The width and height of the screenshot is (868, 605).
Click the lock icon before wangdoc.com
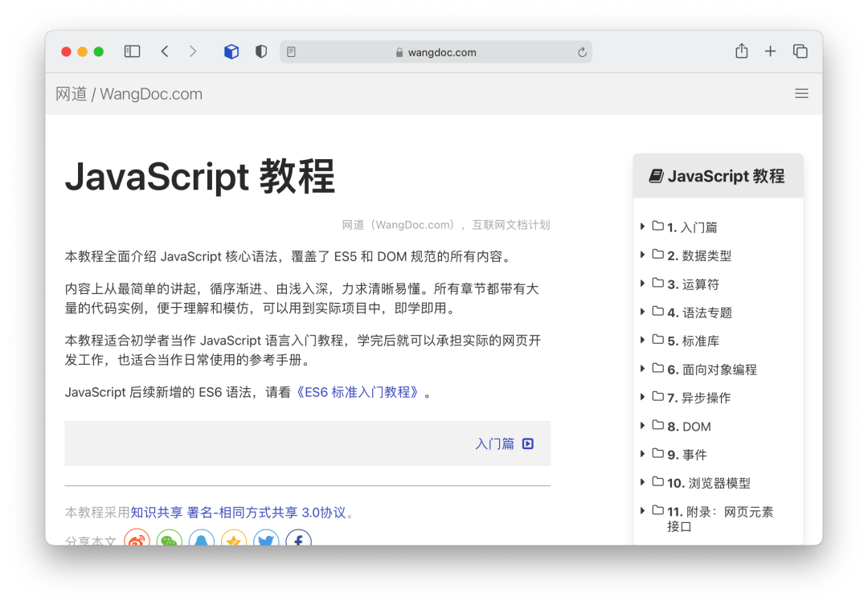click(x=399, y=52)
